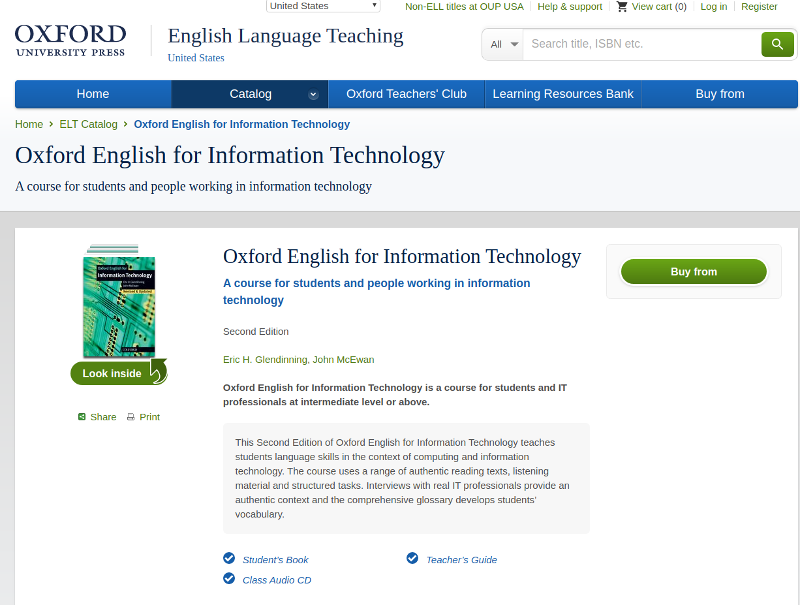Viewport: 800px width, 605px height.
Task: Click the Register link
Action: pyautogui.click(x=759, y=7)
